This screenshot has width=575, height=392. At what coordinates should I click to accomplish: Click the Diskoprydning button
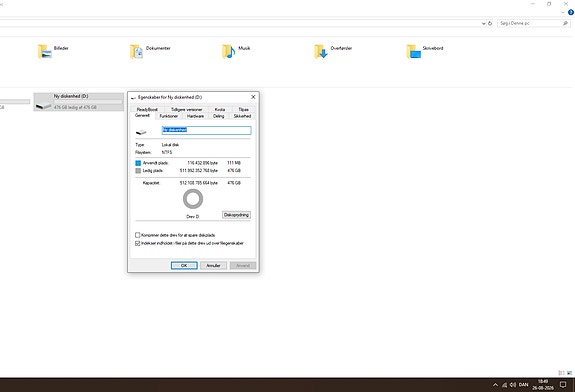(237, 215)
